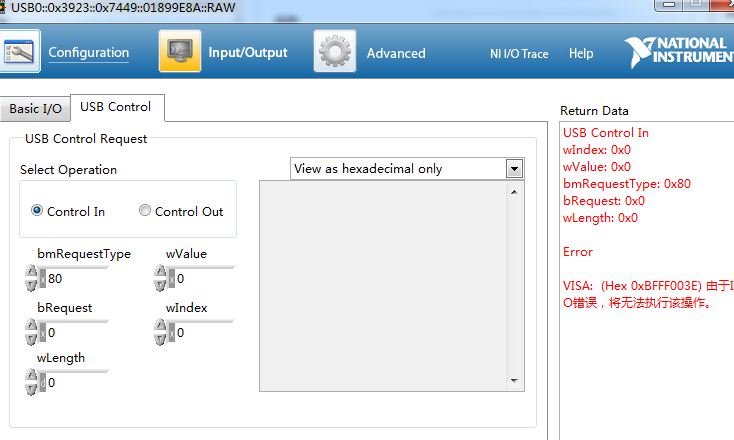Click the National Instruments logo
This screenshot has width=734, height=440.
[677, 51]
